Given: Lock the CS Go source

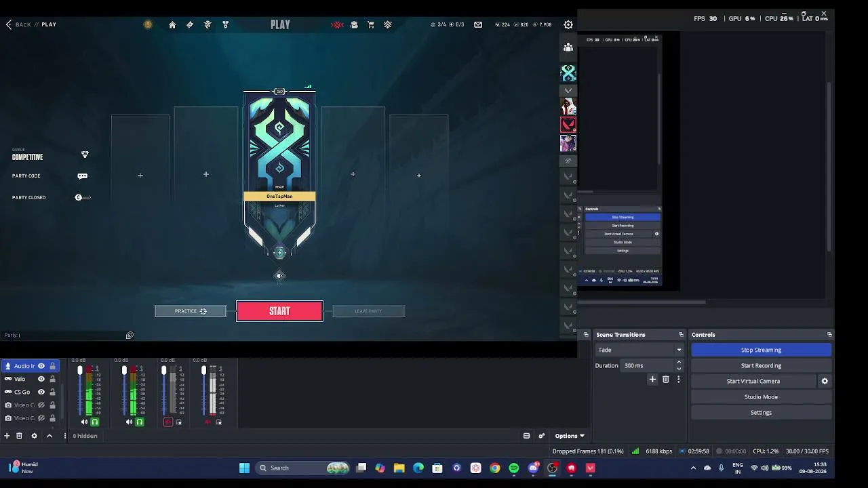Looking at the screenshot, I should (52, 392).
